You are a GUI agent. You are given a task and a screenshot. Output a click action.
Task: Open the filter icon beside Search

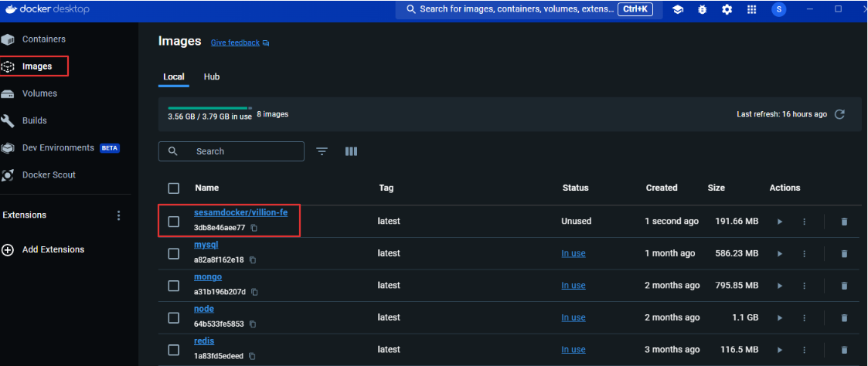tap(322, 151)
